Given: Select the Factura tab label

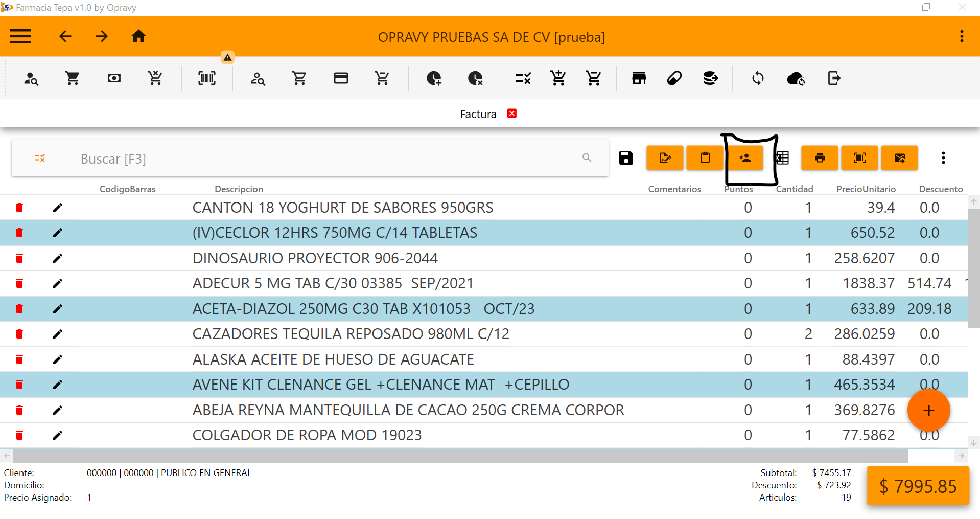Looking at the screenshot, I should [x=478, y=114].
